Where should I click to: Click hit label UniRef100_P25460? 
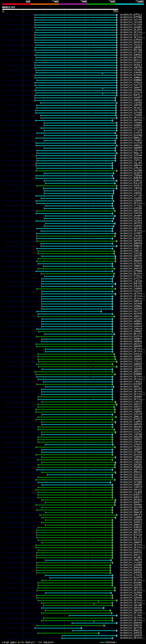click(131, 70)
